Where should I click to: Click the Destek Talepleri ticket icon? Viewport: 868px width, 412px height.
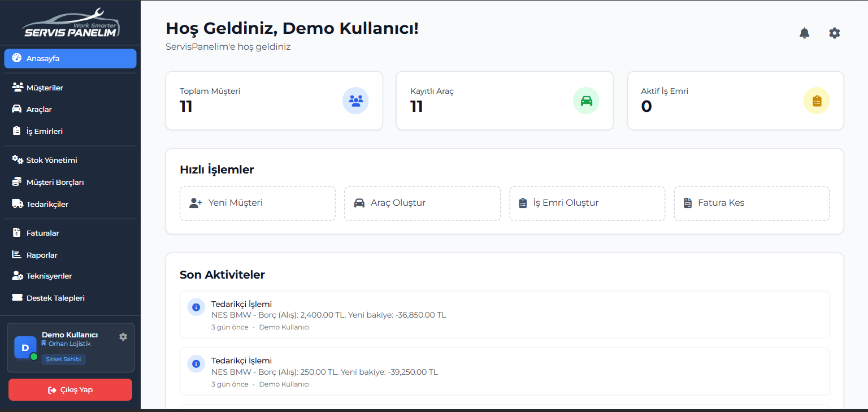17,298
